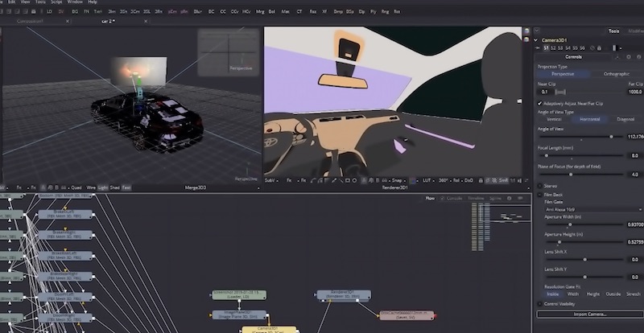Select version S2 for Camera3D1
644x333 pixels.
pyautogui.click(x=555, y=48)
